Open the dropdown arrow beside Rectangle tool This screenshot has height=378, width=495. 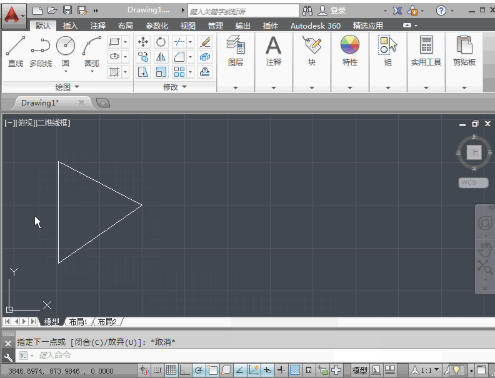(x=125, y=42)
